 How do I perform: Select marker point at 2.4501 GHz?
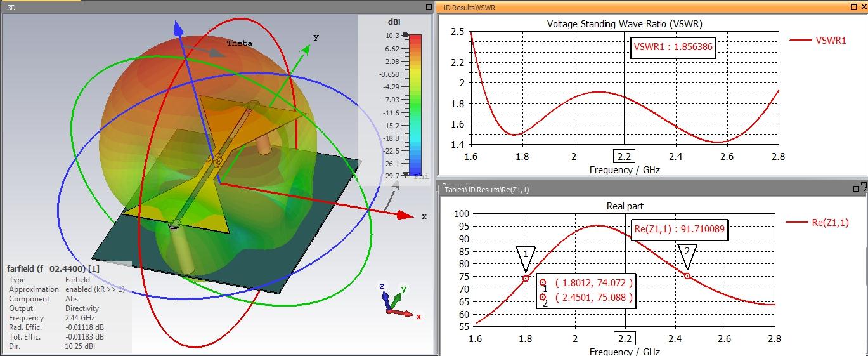pyautogui.click(x=687, y=276)
